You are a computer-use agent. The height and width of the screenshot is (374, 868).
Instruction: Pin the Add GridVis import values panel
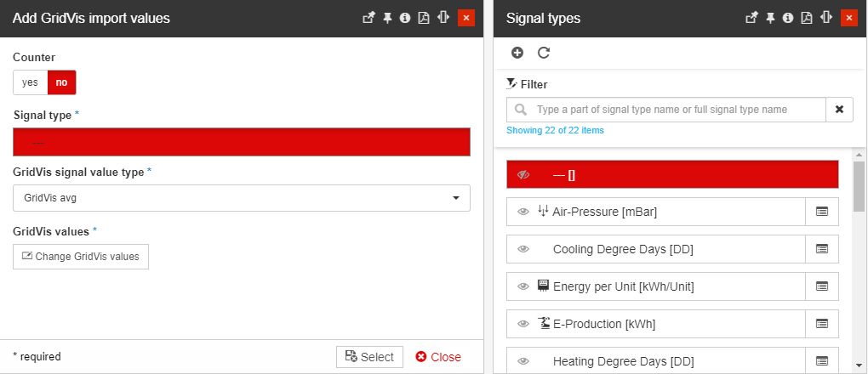pos(387,18)
